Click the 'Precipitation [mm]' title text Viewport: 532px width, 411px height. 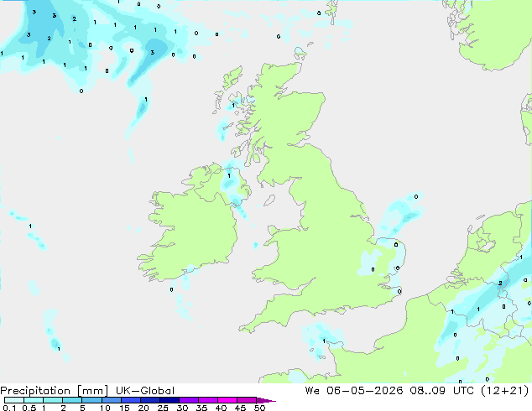click(55, 391)
